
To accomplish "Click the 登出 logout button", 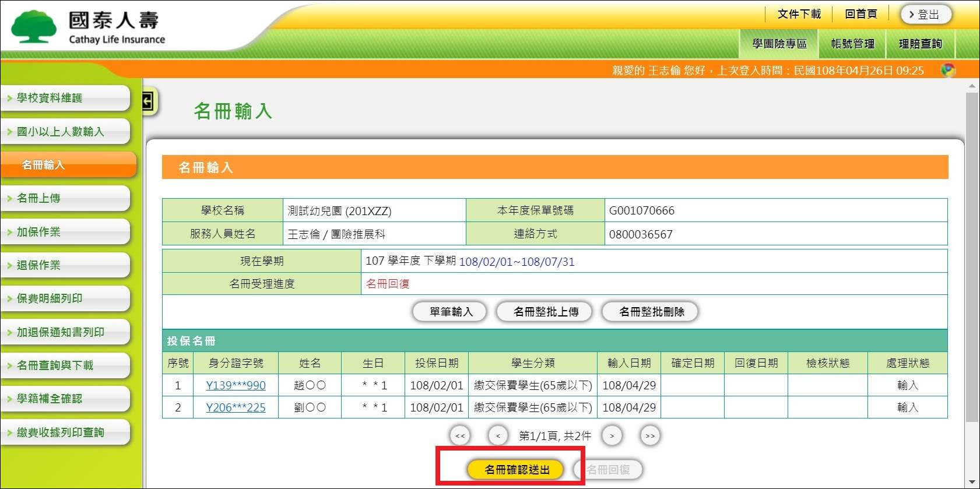I will pyautogui.click(x=926, y=15).
